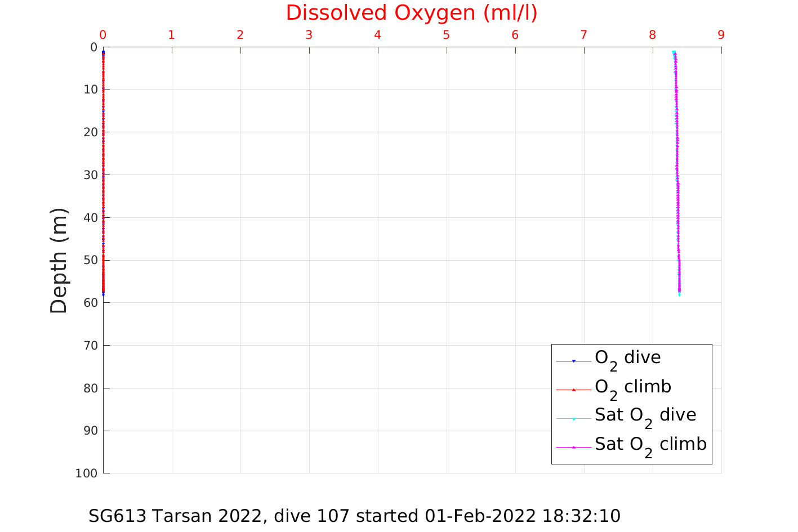This screenshot has height=532, width=798.
Task: Click the depth tick label 50
Action: tap(90, 260)
